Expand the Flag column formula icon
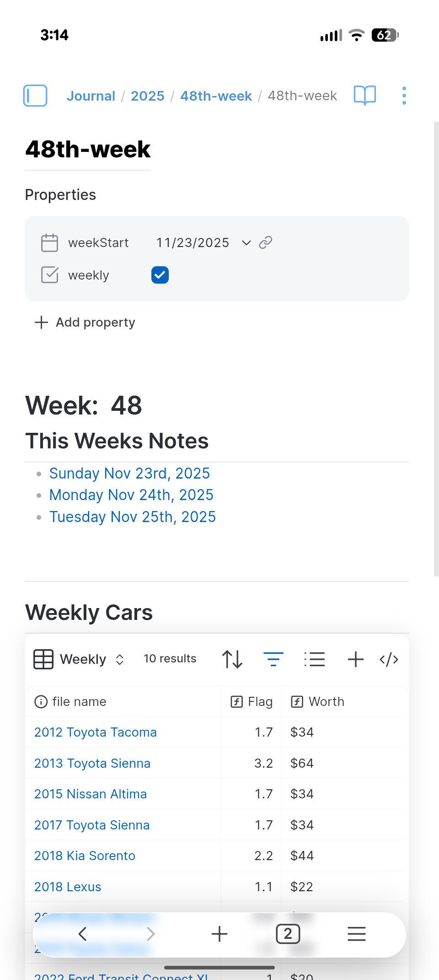 236,701
